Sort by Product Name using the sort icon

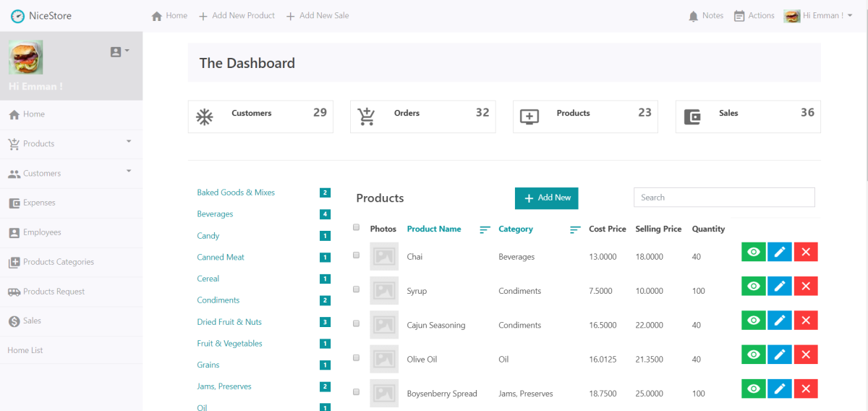(x=485, y=229)
